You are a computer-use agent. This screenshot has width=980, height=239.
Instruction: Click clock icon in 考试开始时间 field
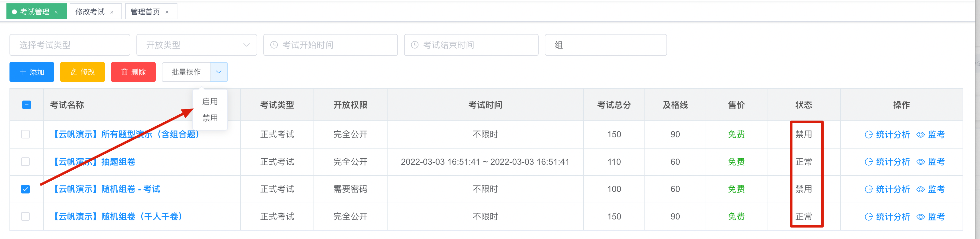click(274, 45)
